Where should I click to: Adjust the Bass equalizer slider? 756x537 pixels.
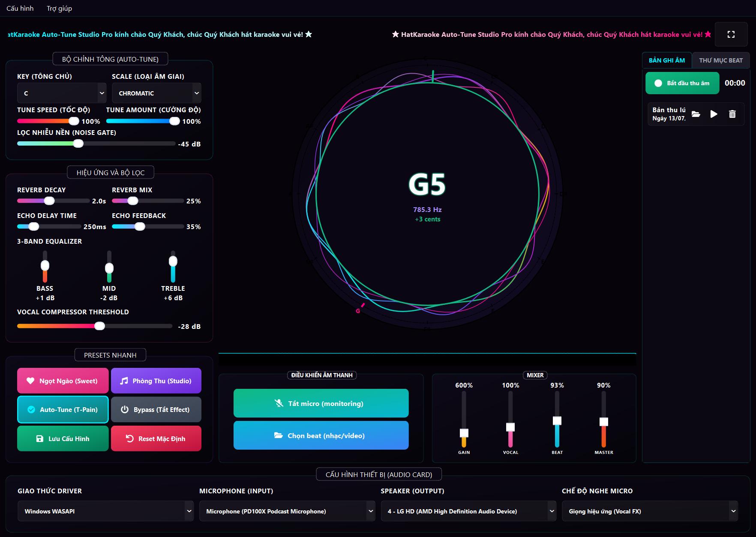pyautogui.click(x=45, y=266)
